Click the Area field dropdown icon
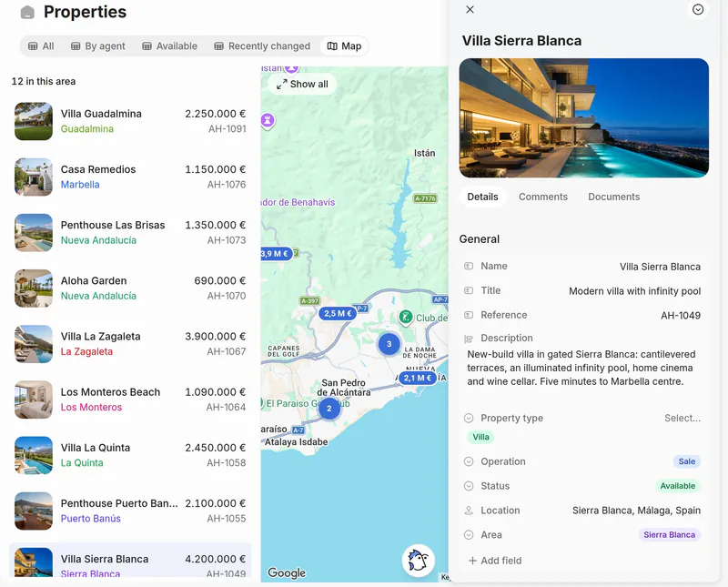 [469, 534]
